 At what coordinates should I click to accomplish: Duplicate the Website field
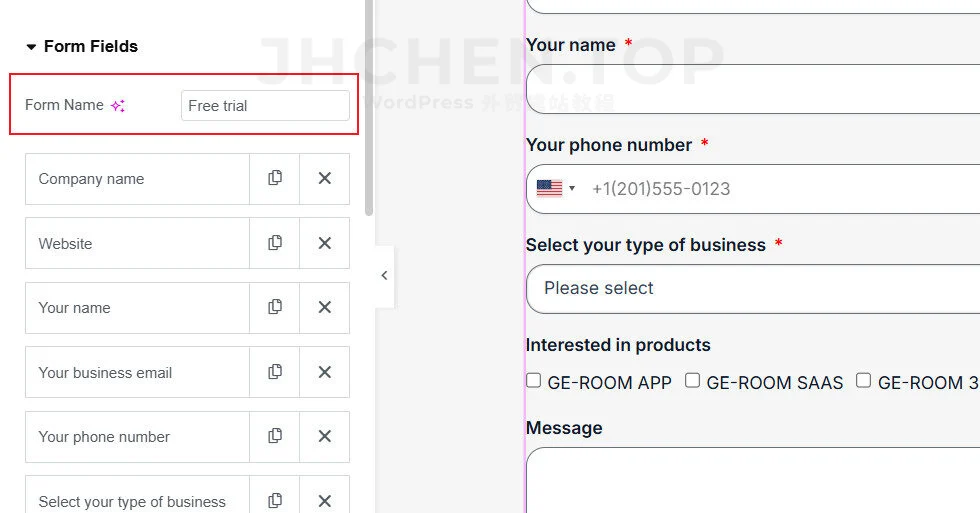(x=274, y=243)
